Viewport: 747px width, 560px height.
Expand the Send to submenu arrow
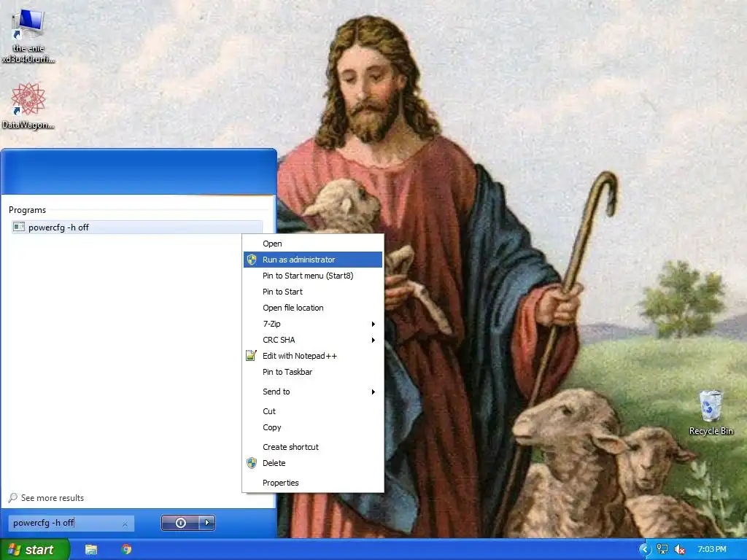pos(373,392)
